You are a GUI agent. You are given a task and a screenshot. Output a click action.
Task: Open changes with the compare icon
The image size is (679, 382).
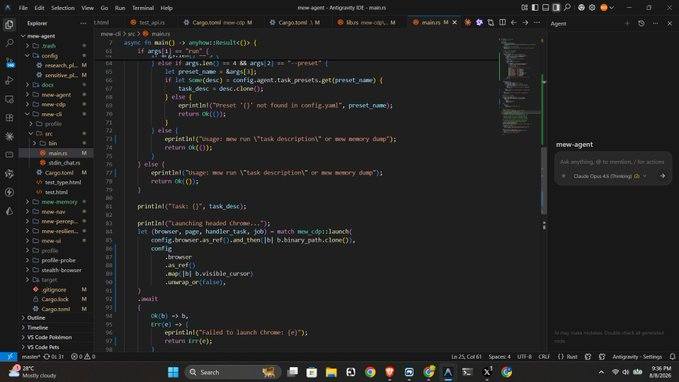pos(491,23)
